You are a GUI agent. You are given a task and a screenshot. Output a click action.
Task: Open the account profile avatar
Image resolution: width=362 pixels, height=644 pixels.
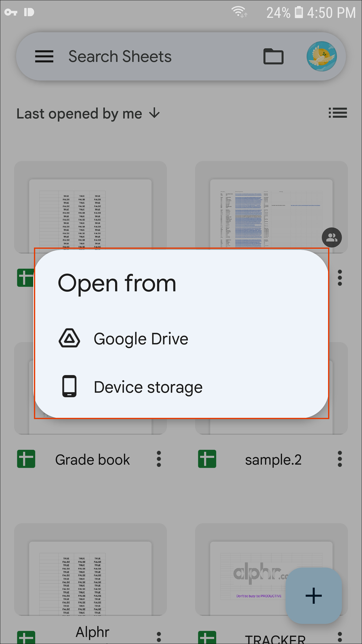(x=321, y=56)
